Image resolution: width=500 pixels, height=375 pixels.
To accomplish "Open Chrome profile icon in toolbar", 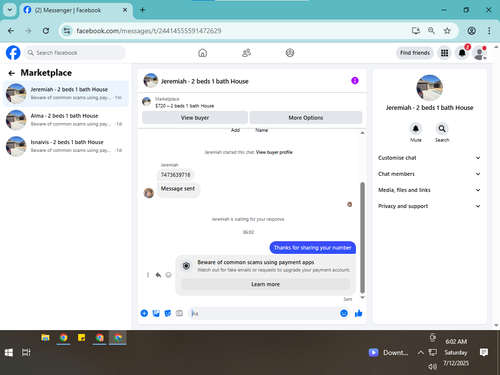I will point(471,31).
